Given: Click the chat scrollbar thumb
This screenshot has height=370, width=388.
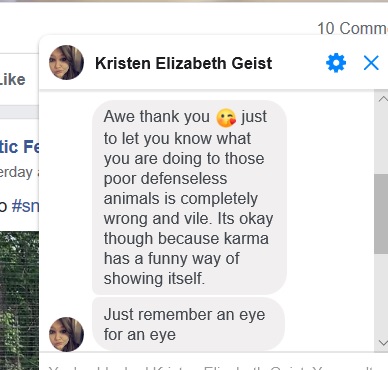Looking at the screenshot, I should (381, 214).
